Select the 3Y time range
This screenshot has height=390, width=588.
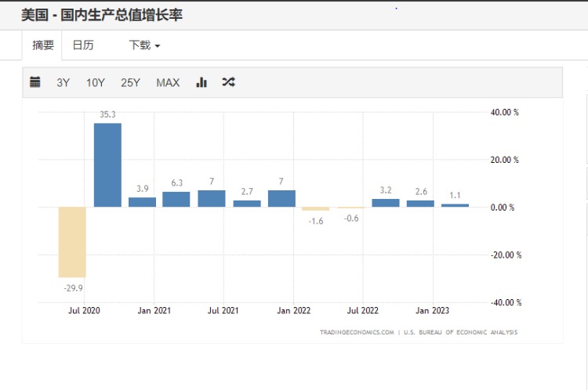64,82
